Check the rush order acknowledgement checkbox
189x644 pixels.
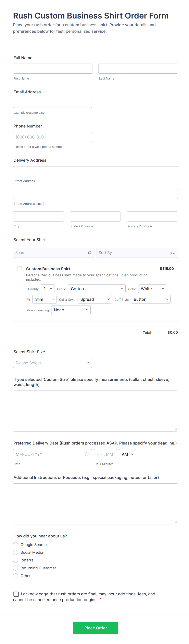click(16, 594)
